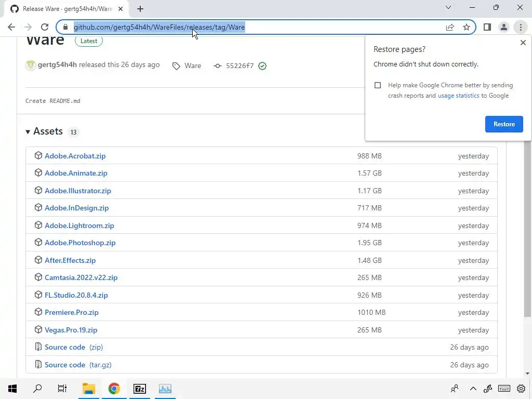
Task: Download Camtasia.2022.v22.zip
Action: coord(81,277)
